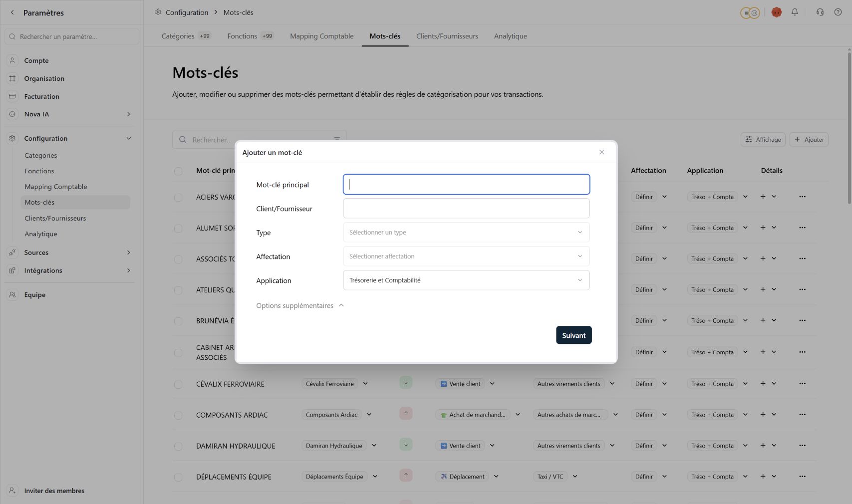Close the Ajouter un mot-clé dialog
The image size is (852, 504).
[x=601, y=152]
